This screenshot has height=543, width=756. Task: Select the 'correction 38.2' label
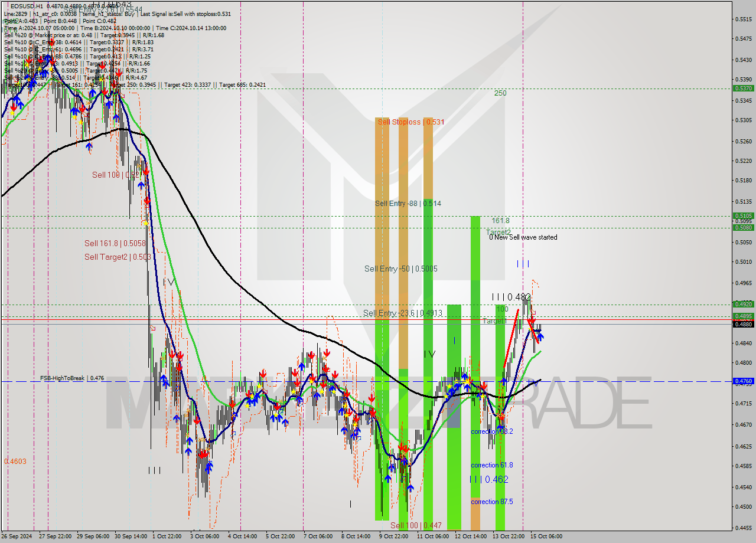pos(492,431)
